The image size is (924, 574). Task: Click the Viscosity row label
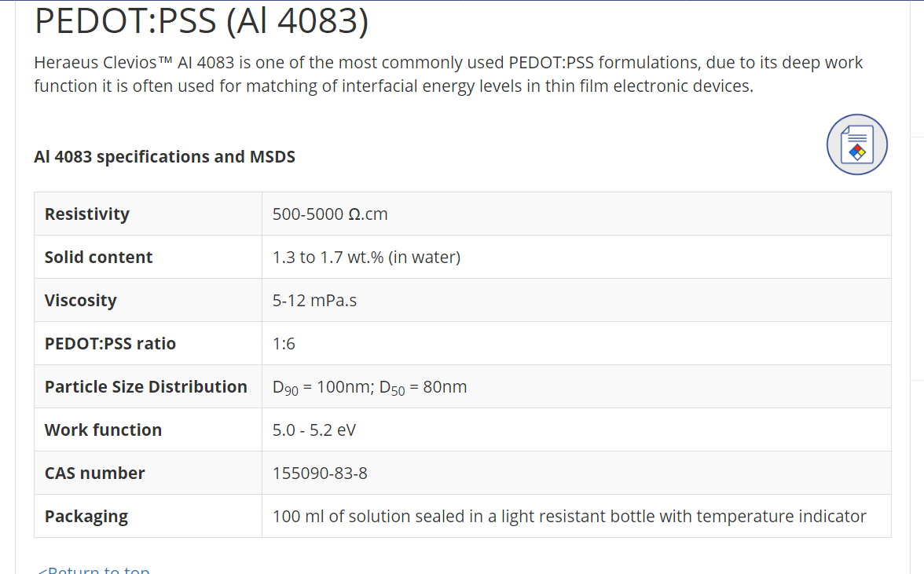coord(81,300)
